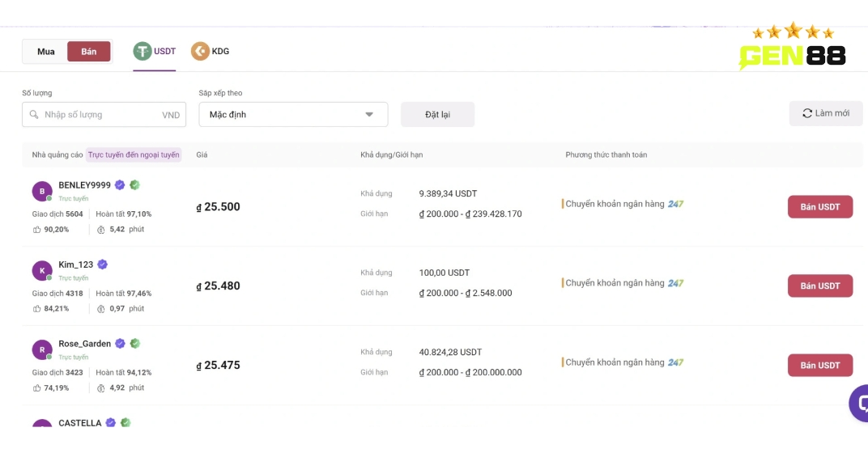868x453 pixels.
Task: Open the USDT coin tab
Action: (155, 52)
